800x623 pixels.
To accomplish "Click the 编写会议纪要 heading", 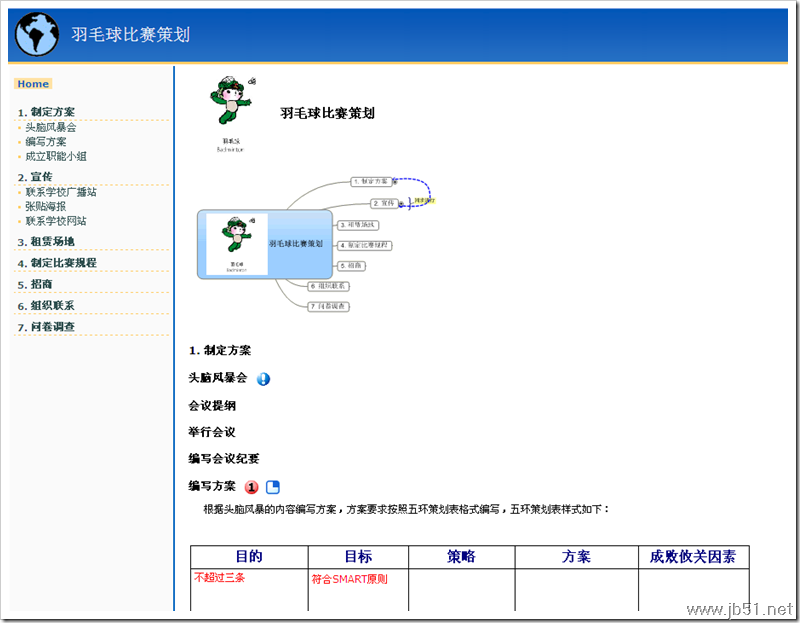I will [x=224, y=459].
